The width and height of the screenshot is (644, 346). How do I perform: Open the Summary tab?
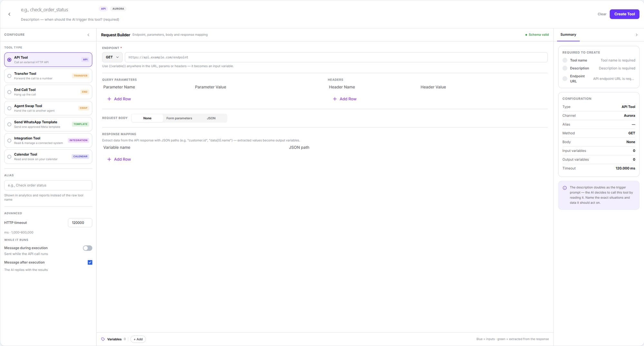coord(568,35)
